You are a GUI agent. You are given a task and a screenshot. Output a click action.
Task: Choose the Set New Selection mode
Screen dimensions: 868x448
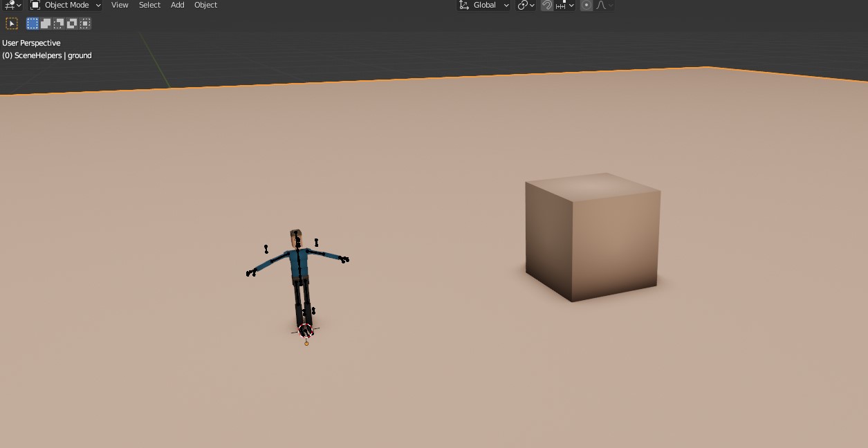pos(33,24)
